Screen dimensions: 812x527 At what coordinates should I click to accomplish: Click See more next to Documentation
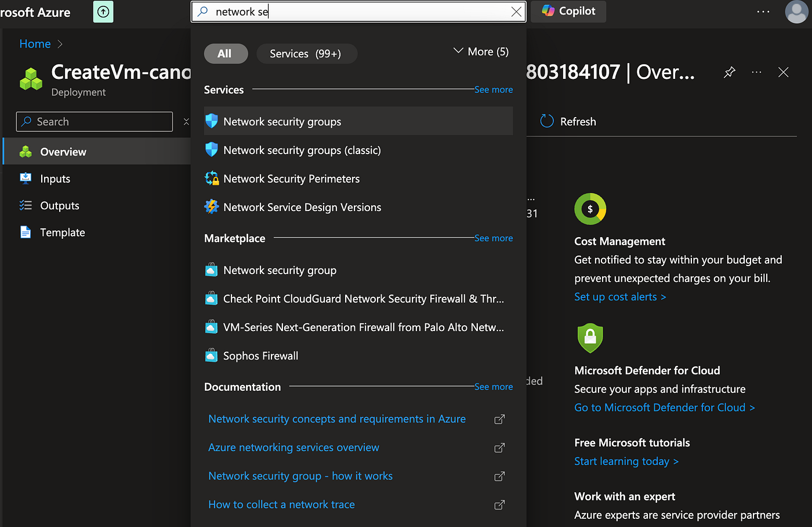coord(494,387)
